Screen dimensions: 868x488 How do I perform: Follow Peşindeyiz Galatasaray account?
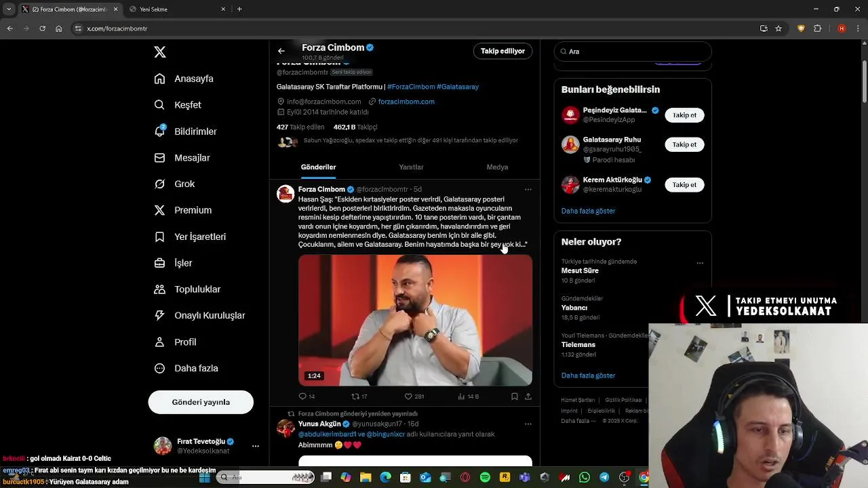coord(684,115)
